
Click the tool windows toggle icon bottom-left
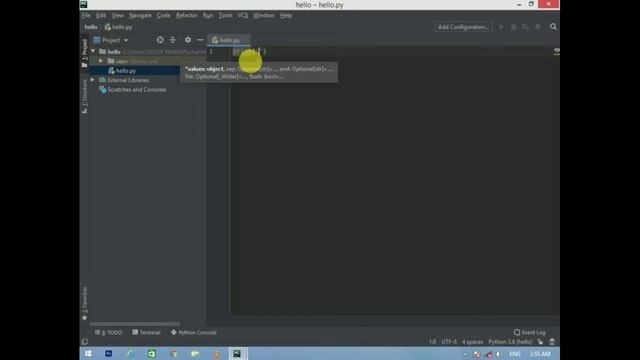coord(84,342)
